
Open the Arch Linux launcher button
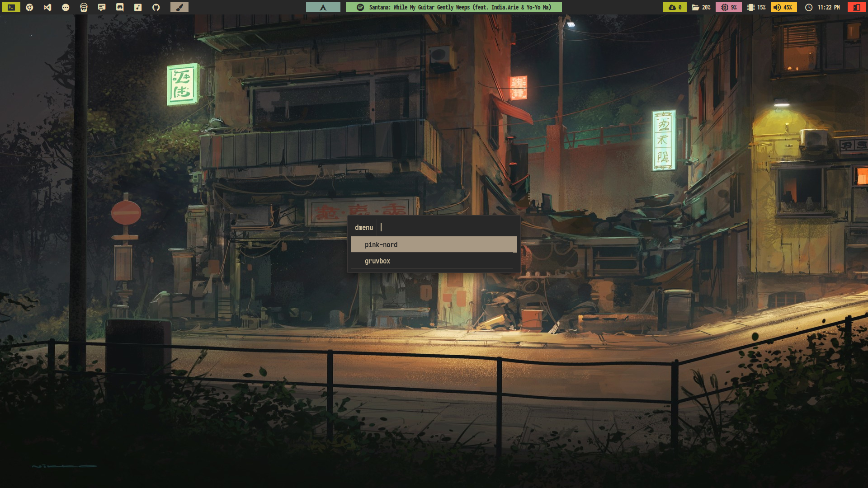tap(323, 7)
